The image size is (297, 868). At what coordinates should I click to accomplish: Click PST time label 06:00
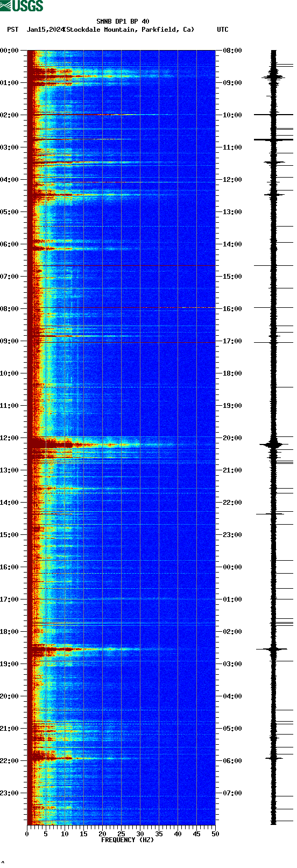[x=9, y=244]
